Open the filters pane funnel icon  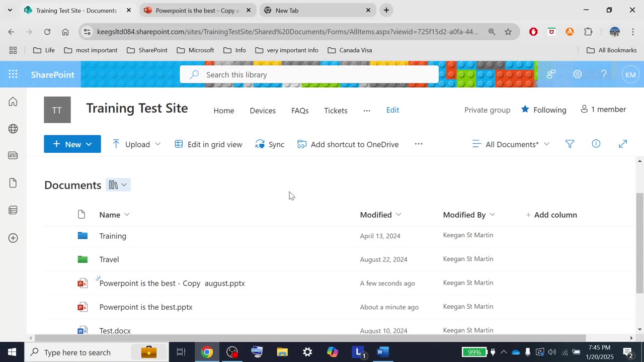coord(570,144)
